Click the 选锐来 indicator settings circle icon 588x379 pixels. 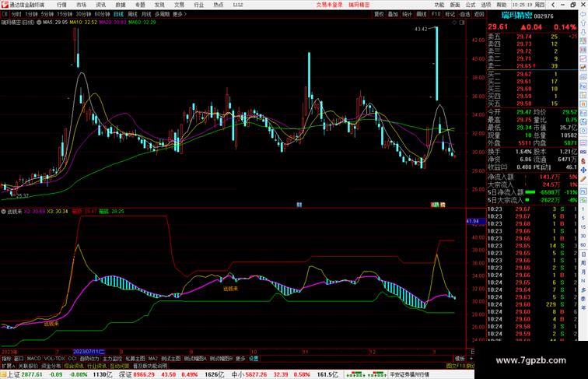[4, 212]
